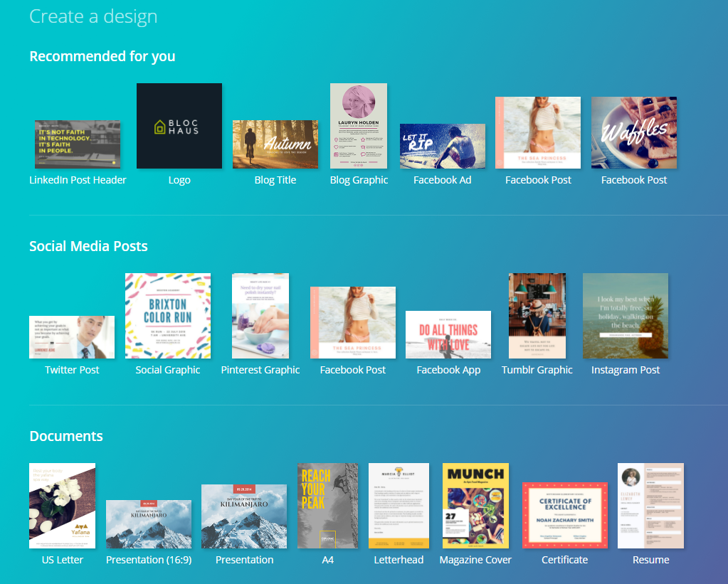Image resolution: width=728 pixels, height=584 pixels.
Task: Open the Lauryn Holden Blog Graphic thumbnail
Action: coord(358,126)
